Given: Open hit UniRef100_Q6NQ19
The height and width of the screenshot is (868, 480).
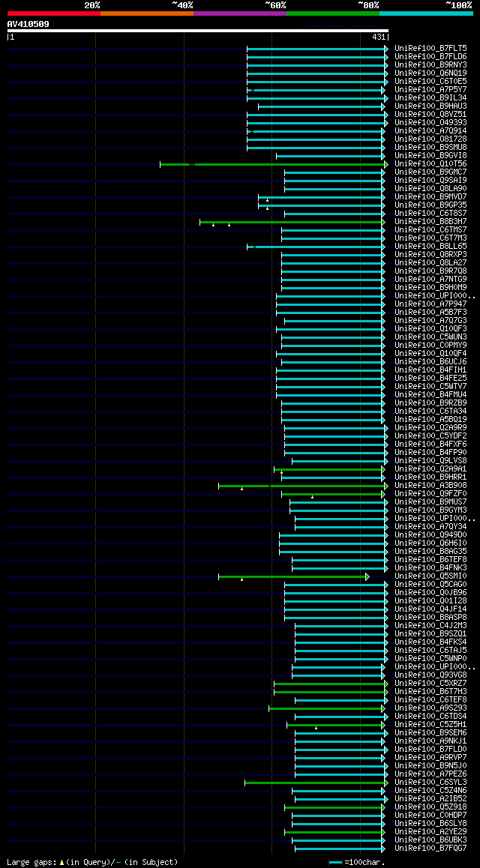Looking at the screenshot, I should (430, 73).
